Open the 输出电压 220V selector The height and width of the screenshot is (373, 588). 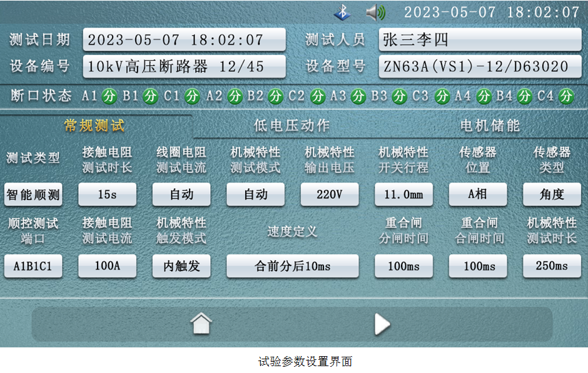(330, 194)
